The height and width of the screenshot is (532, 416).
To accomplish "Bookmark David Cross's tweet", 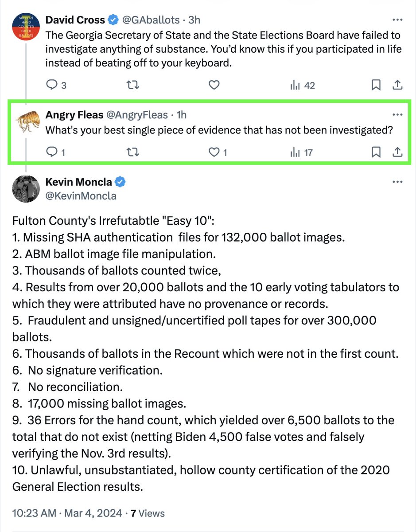I will (376, 85).
